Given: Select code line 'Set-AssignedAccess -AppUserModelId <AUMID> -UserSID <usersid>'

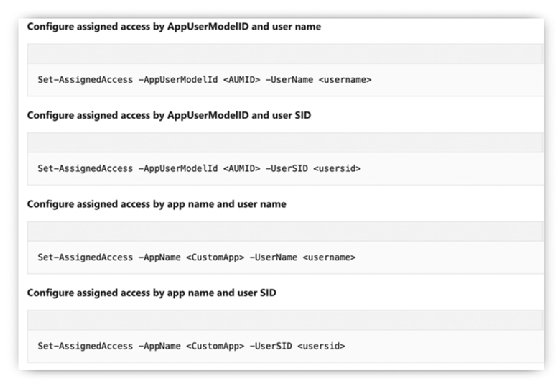Looking at the screenshot, I should [x=199, y=168].
